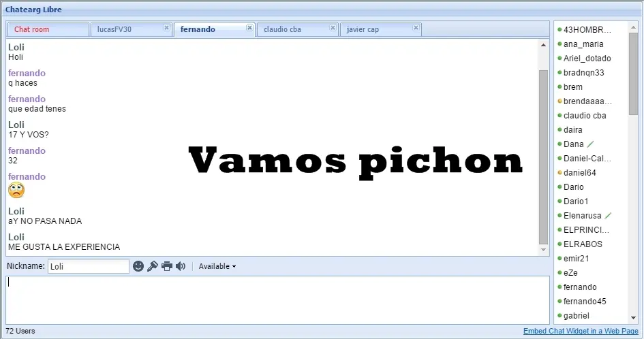Click the away status dot beside daniel64
This screenshot has width=644, height=339.
pyautogui.click(x=559, y=173)
